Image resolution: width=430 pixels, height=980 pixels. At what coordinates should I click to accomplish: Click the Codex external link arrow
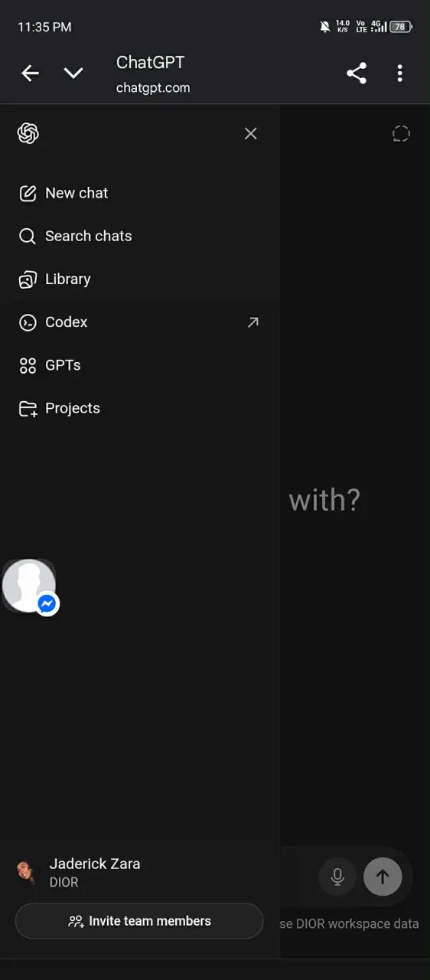click(253, 322)
